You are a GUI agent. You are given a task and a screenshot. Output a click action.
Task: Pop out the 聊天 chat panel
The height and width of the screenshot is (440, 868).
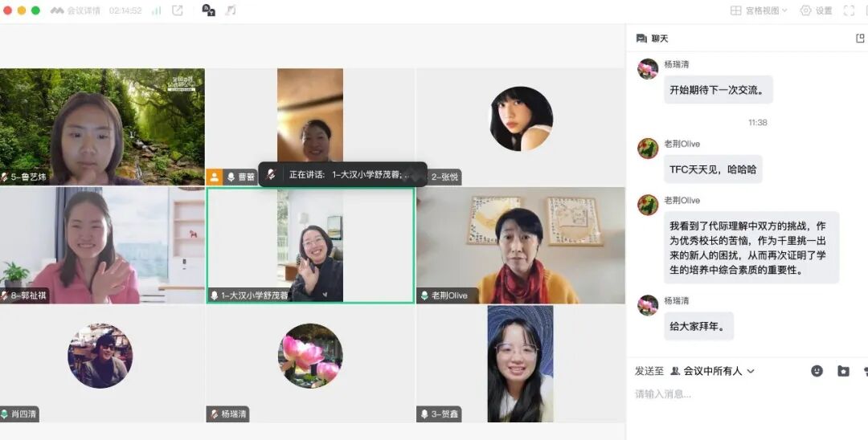(860, 39)
